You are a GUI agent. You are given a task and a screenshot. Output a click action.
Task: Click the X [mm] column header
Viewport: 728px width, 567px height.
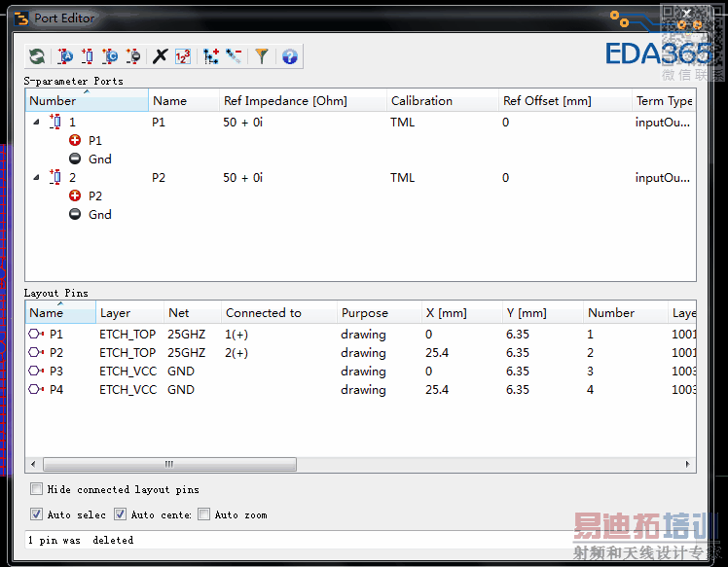tap(462, 313)
